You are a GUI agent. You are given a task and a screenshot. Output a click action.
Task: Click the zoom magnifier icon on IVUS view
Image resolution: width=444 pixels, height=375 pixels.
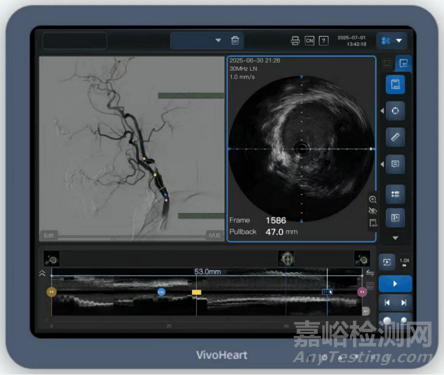point(373,199)
